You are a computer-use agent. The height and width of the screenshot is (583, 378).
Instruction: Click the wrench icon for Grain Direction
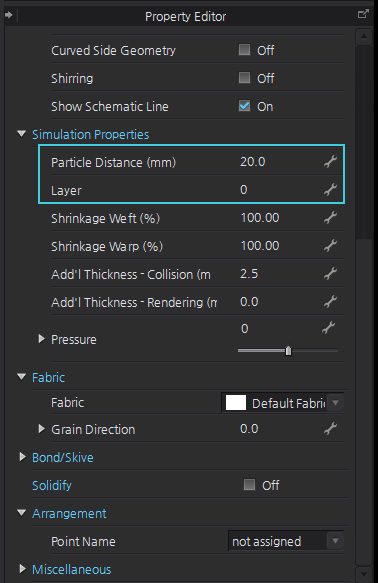click(330, 429)
